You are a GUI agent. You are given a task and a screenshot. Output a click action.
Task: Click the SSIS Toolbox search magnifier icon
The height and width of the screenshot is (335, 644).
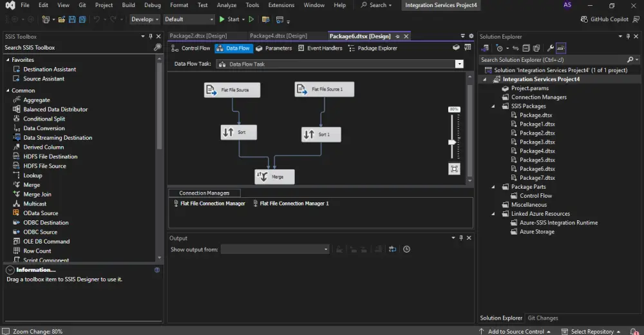tap(157, 48)
